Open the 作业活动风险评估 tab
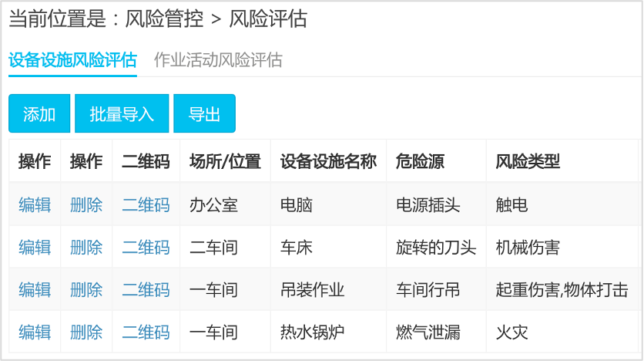The image size is (644, 361). (218, 60)
